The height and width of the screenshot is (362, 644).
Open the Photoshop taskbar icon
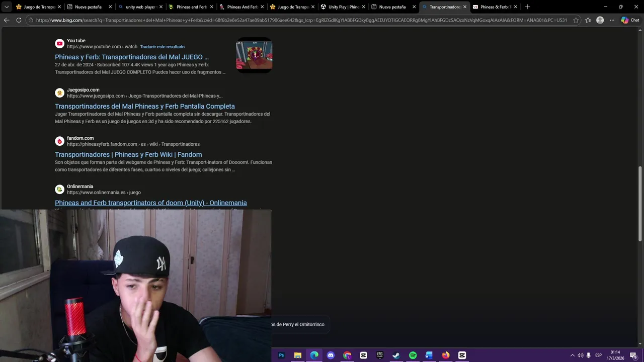coord(281,355)
